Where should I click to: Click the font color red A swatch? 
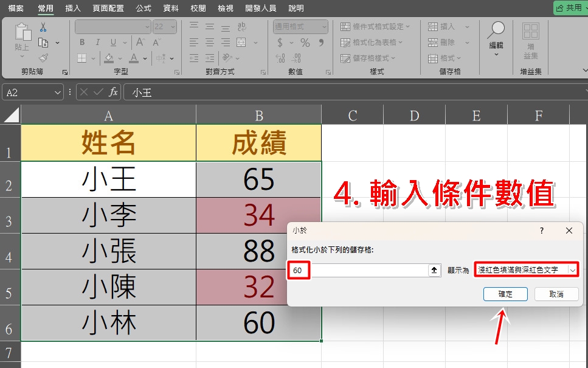click(x=134, y=58)
